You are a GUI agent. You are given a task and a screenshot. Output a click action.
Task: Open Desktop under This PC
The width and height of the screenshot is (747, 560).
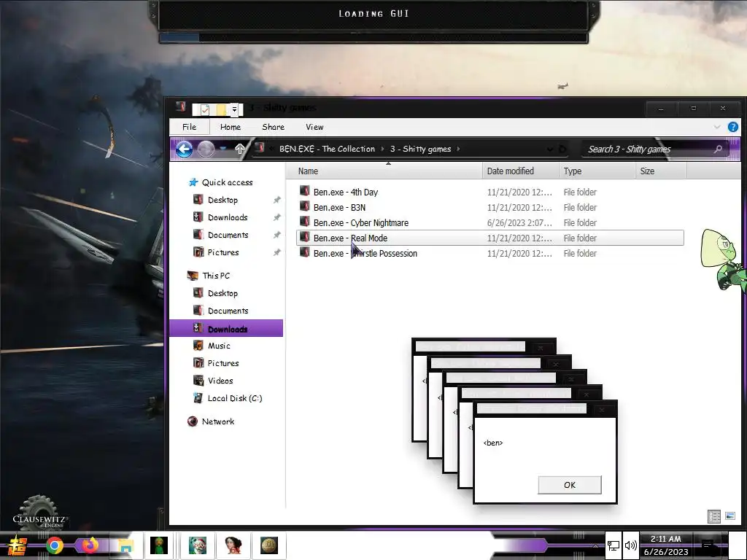click(x=222, y=293)
